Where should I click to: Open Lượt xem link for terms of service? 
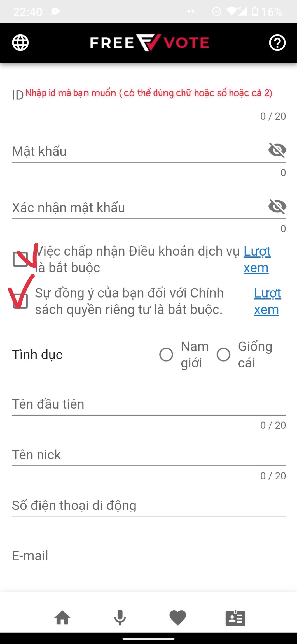tap(257, 259)
